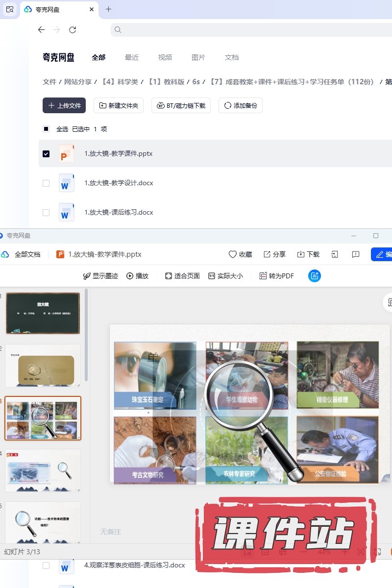Click the 新建文件夹 button
This screenshot has height=588, width=392.
pos(118,105)
